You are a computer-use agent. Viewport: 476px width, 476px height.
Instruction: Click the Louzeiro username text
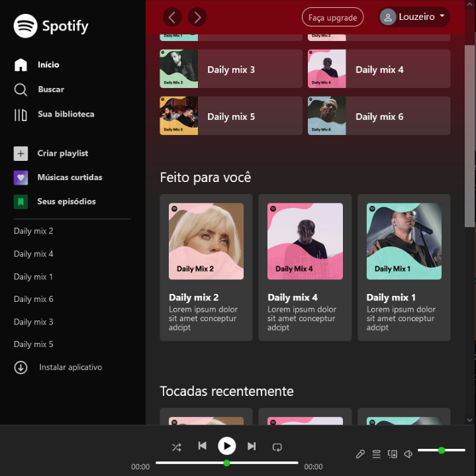pos(416,17)
